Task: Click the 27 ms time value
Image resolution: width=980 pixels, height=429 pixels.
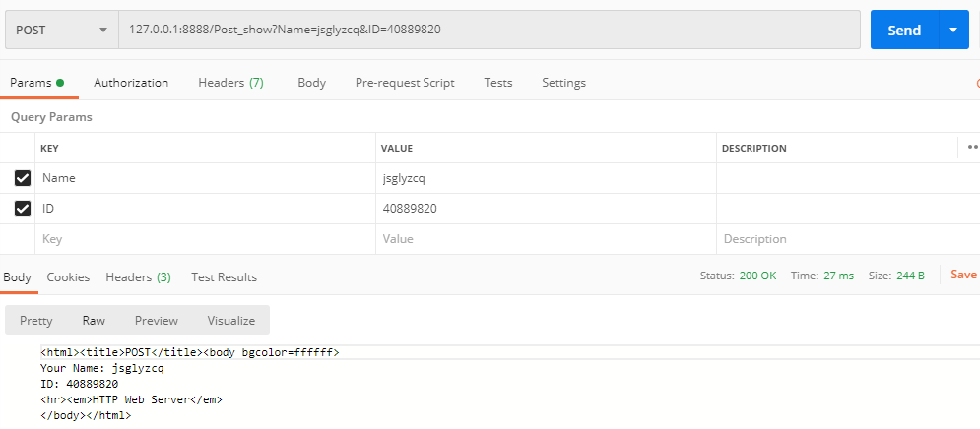Action: (x=838, y=276)
